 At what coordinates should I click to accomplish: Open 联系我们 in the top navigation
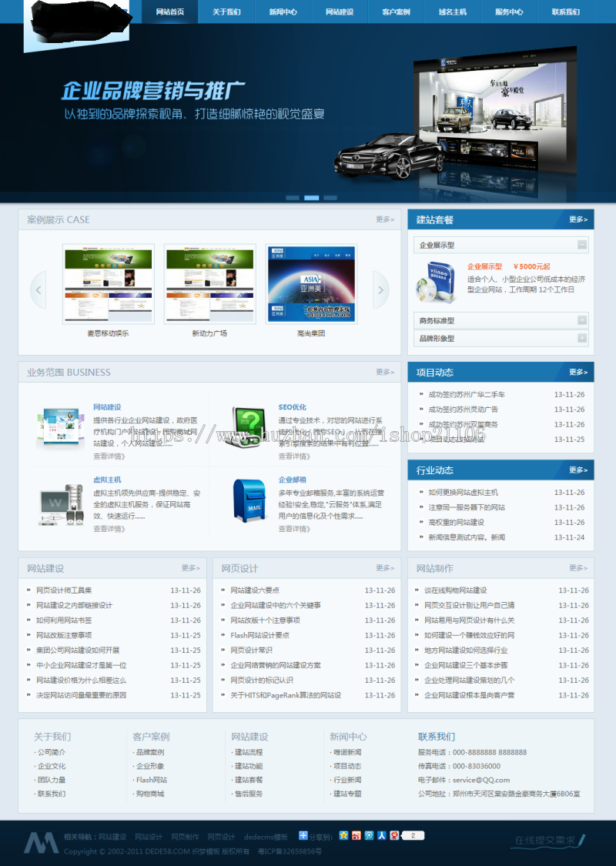point(566,12)
